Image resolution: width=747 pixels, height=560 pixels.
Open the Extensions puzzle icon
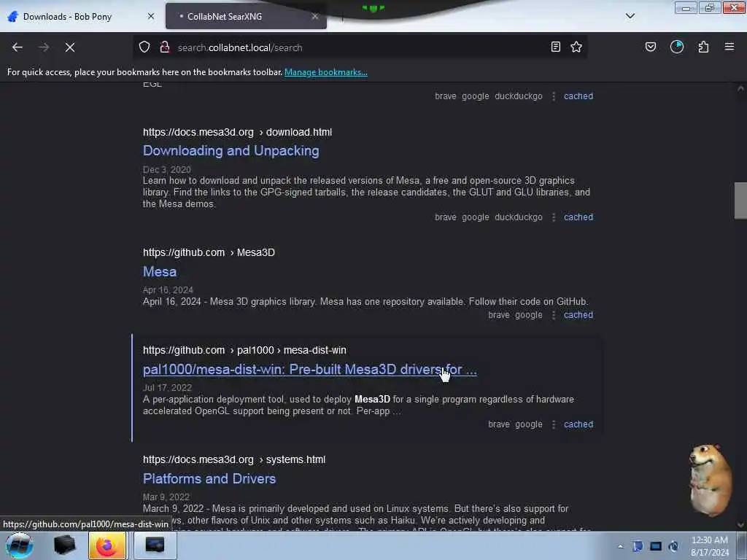point(703,47)
